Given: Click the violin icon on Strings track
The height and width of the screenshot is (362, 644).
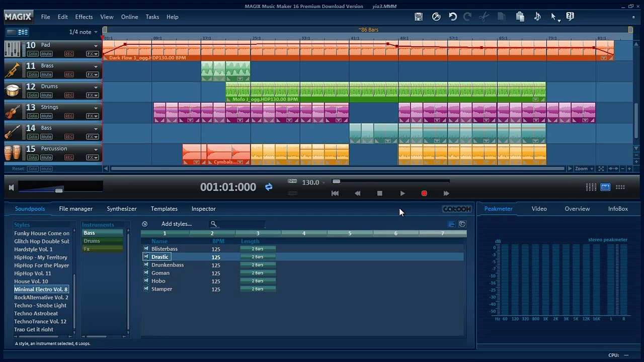Looking at the screenshot, I should [12, 111].
